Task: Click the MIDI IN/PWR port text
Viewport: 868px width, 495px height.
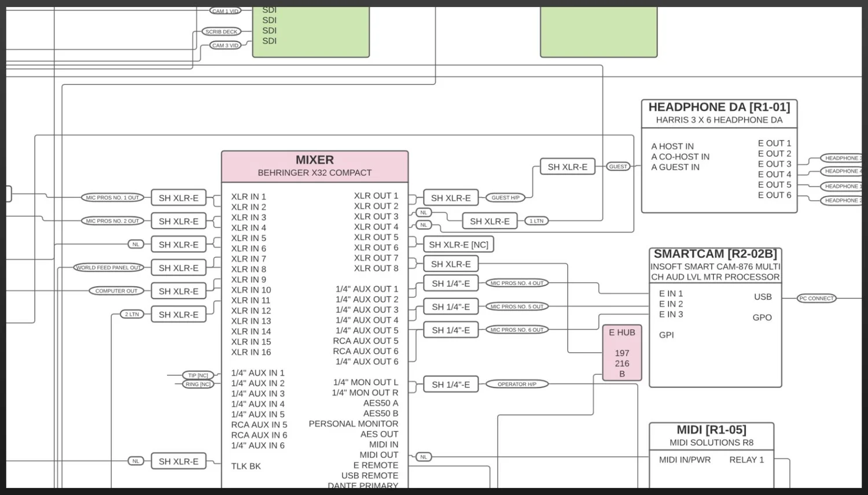Action: coord(685,460)
